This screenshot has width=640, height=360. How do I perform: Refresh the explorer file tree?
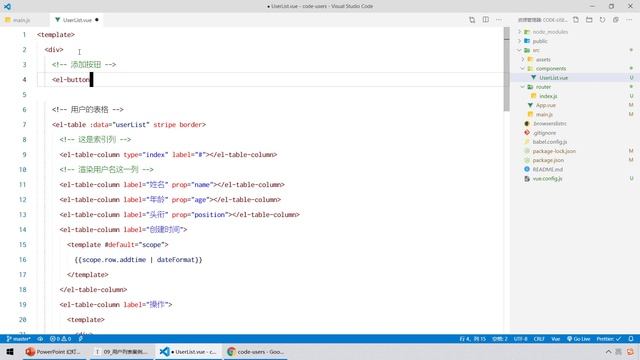[602, 20]
